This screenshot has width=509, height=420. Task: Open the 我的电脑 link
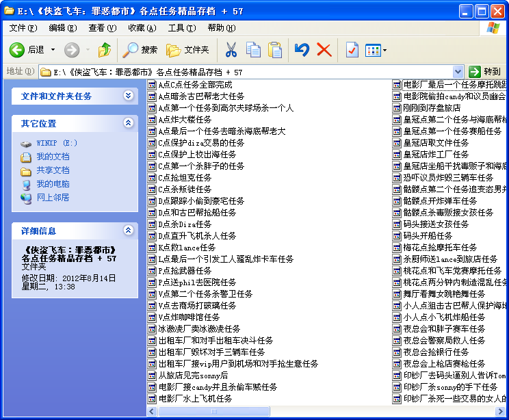click(x=53, y=184)
